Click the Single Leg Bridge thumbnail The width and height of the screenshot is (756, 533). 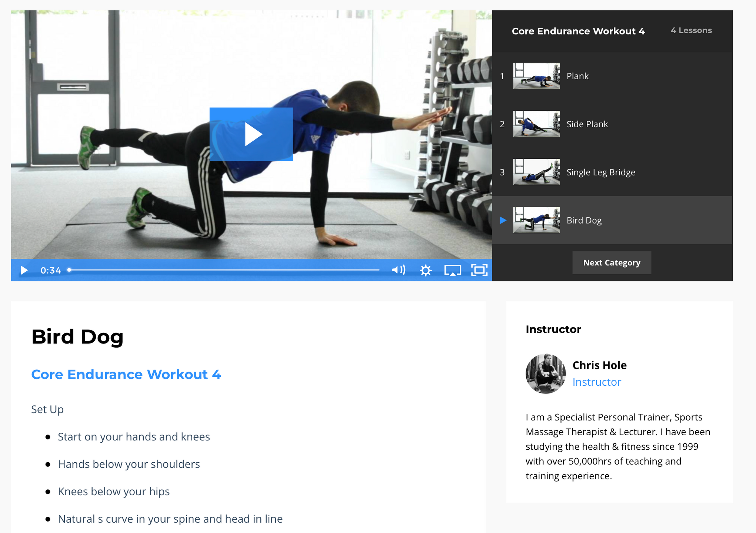(x=536, y=172)
